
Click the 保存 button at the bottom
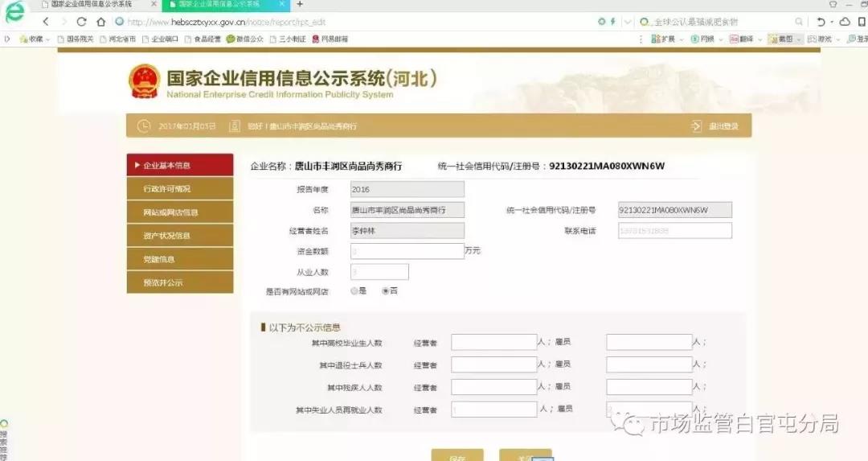457,455
